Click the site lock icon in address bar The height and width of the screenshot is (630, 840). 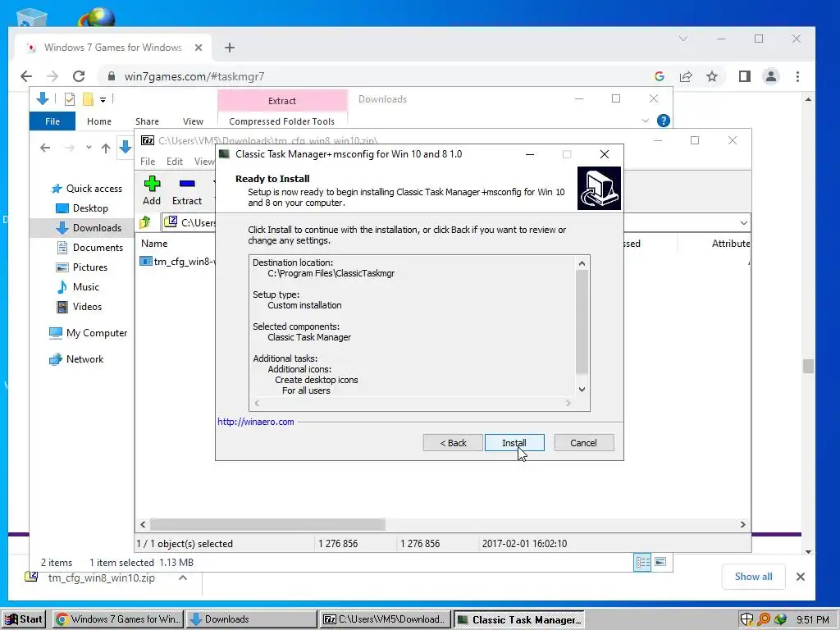click(x=111, y=76)
